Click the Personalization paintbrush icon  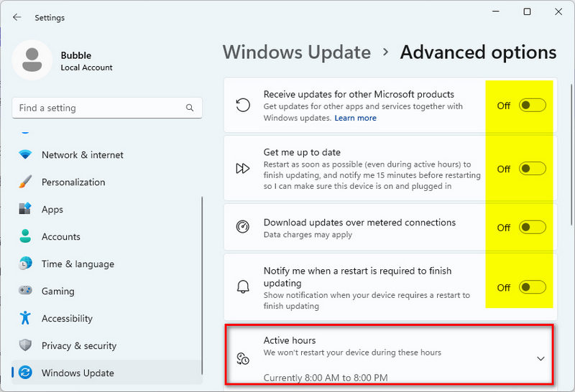25,182
